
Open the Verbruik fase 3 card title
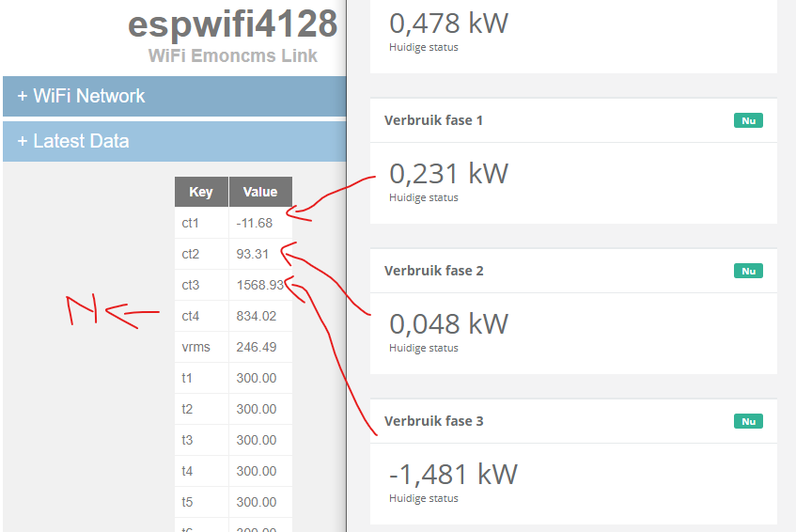tap(433, 421)
